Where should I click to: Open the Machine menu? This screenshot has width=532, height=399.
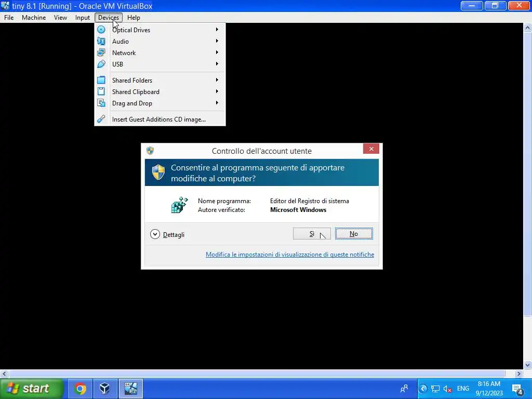34,18
